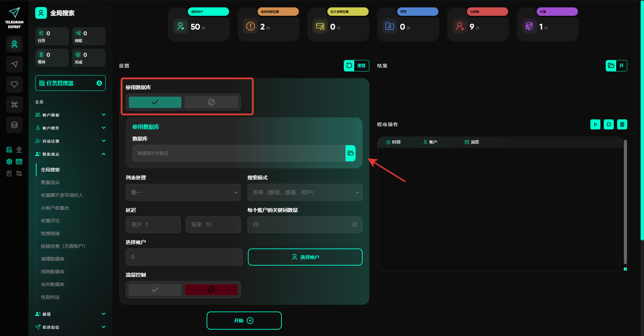Open the diamond icon in left sidebar
This screenshot has height=336, width=644.
pos(14,85)
